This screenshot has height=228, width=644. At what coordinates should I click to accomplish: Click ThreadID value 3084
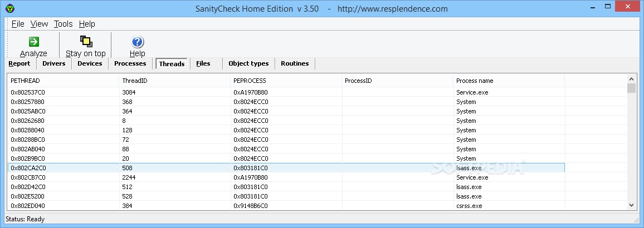click(129, 92)
